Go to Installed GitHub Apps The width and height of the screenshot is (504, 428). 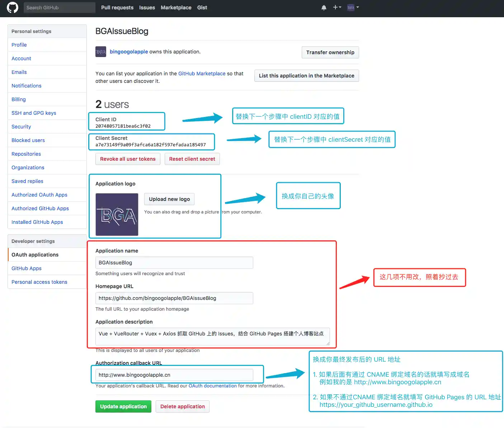[47, 222]
